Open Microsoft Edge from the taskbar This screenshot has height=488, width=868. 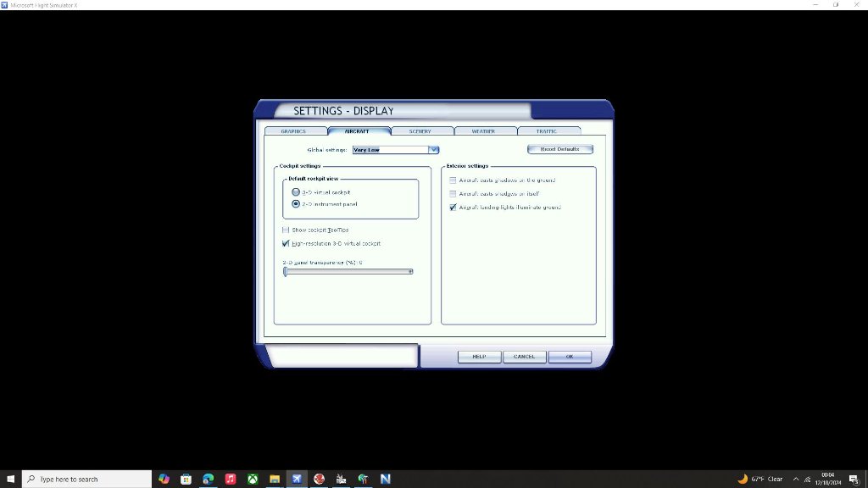click(x=208, y=479)
